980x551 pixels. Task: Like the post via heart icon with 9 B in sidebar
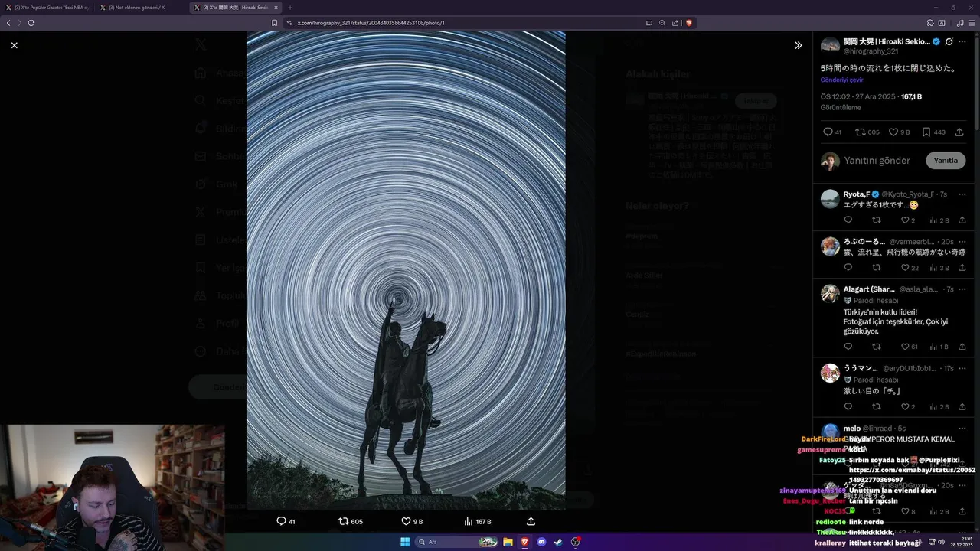[x=893, y=132]
